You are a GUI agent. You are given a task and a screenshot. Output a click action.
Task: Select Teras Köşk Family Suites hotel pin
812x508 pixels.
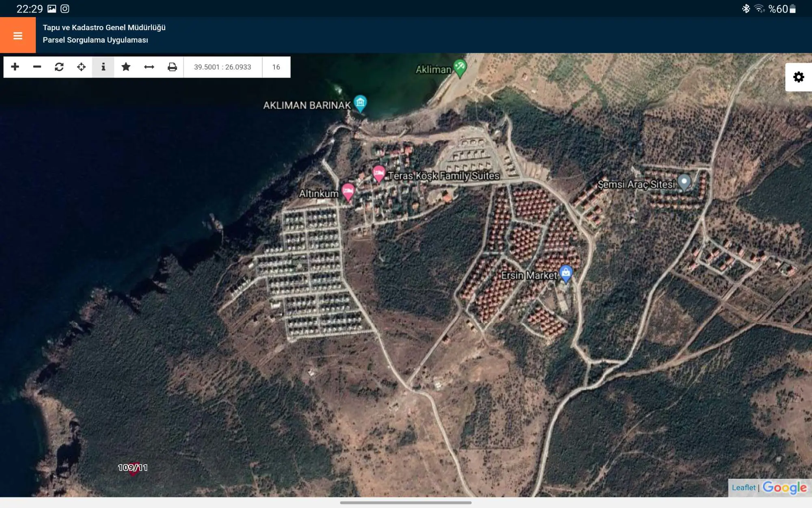point(379,175)
